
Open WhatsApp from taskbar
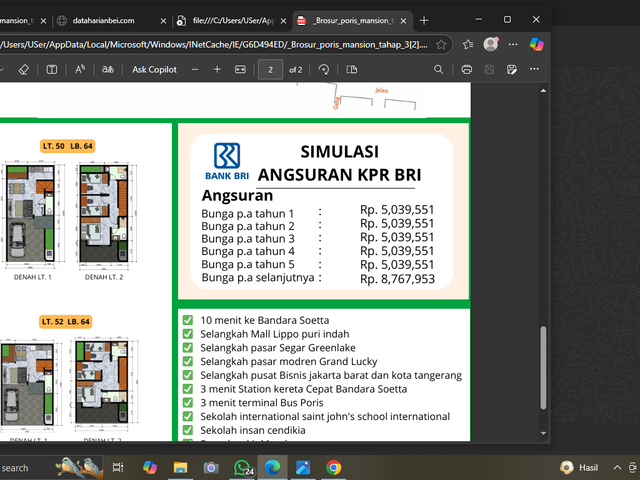pyautogui.click(x=243, y=468)
